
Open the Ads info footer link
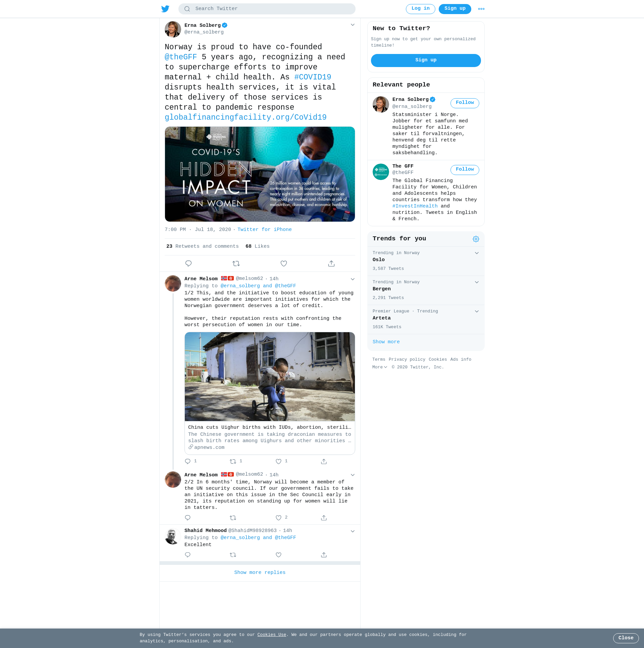click(461, 360)
